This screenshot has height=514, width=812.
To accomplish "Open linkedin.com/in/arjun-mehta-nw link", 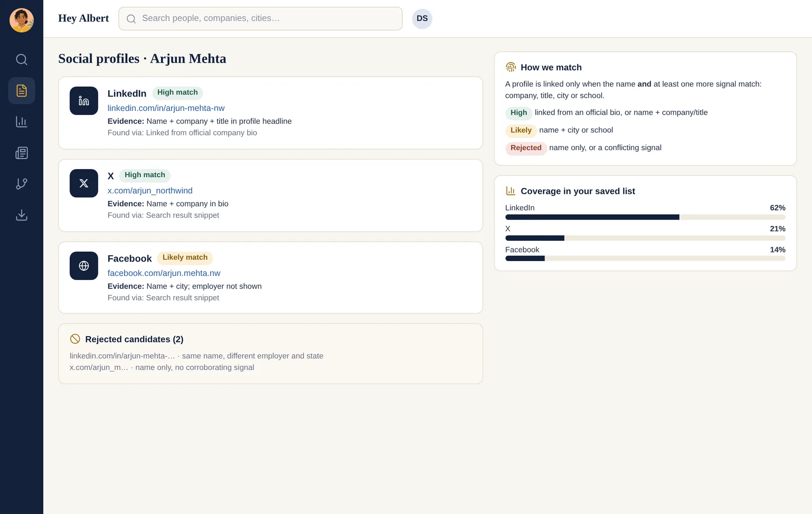I will point(166,108).
